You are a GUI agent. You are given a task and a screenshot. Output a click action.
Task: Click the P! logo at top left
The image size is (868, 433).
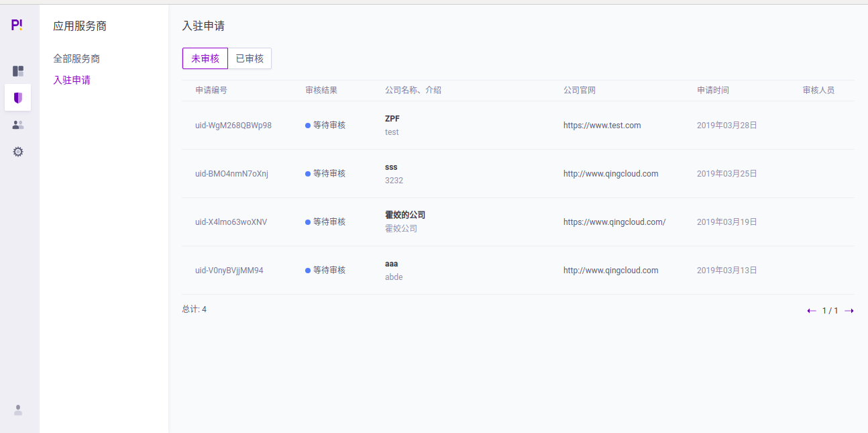[x=17, y=24]
